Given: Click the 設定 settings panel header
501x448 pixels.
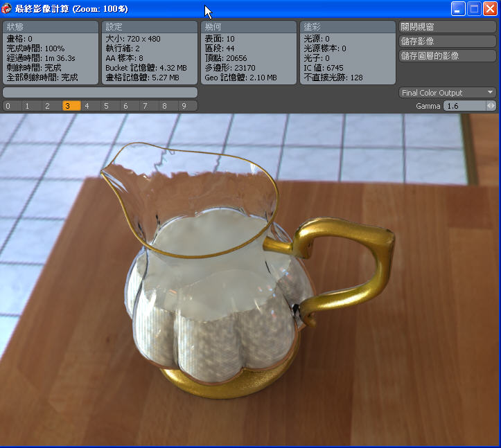Looking at the screenshot, I should point(150,27).
